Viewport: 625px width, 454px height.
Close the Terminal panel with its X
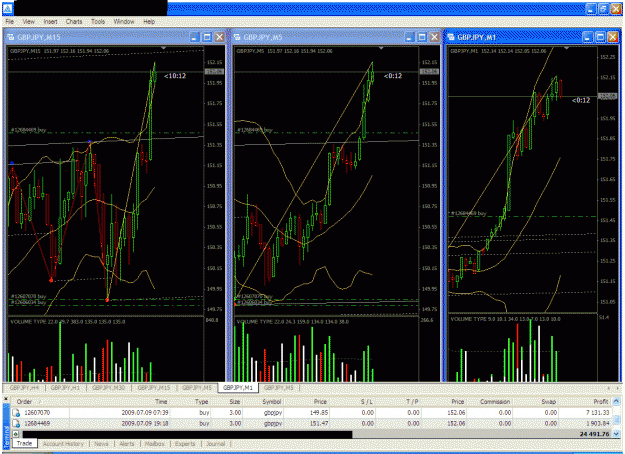point(6,398)
